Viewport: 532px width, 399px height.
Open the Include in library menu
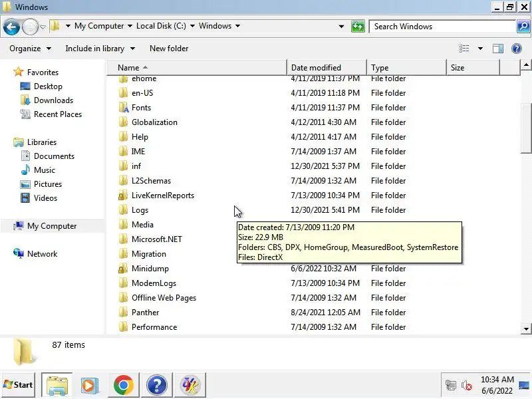[x=100, y=49]
